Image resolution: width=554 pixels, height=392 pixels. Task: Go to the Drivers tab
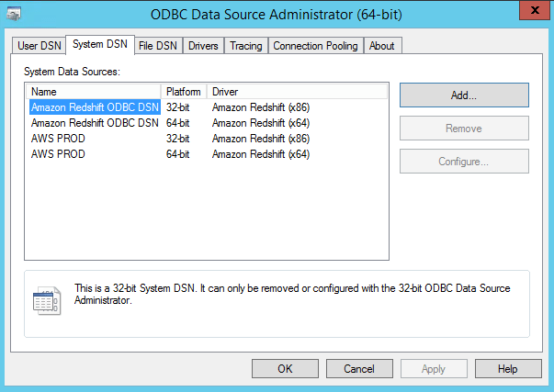pos(203,46)
